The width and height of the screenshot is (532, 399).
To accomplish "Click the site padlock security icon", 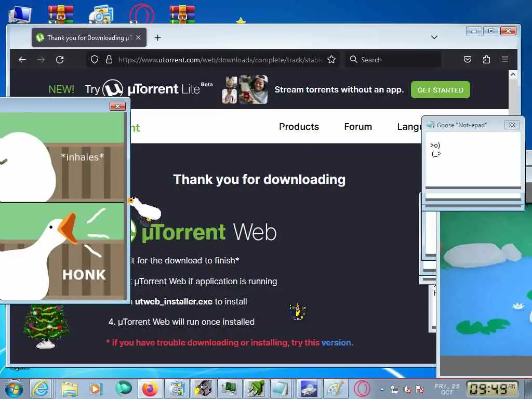I will tap(109, 60).
